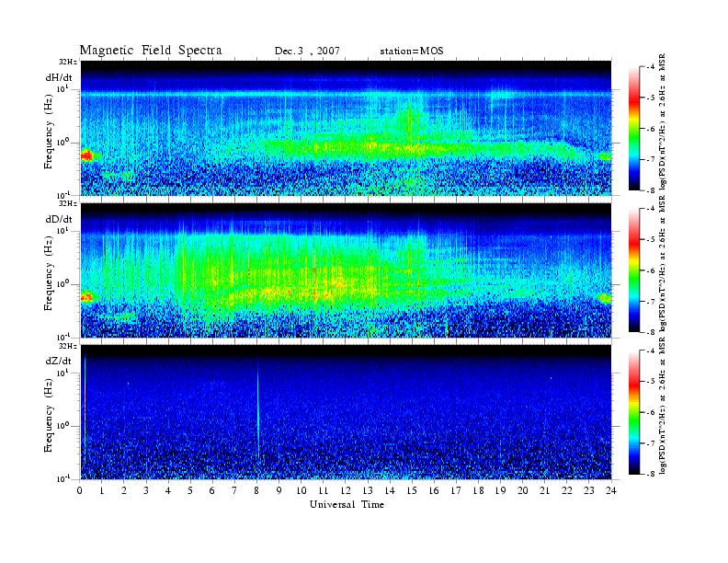
Task: Click the -8 value on dZ/dt color scale
Action: (651, 474)
